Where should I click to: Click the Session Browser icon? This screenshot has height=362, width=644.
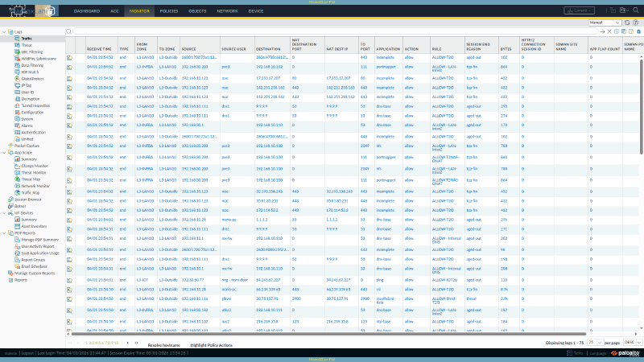[x=10, y=200]
